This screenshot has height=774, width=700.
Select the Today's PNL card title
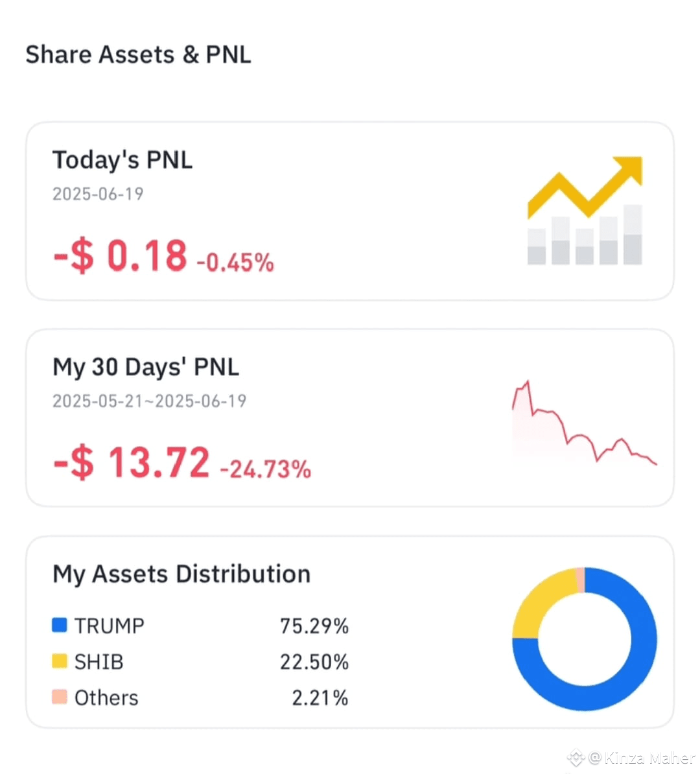122,160
